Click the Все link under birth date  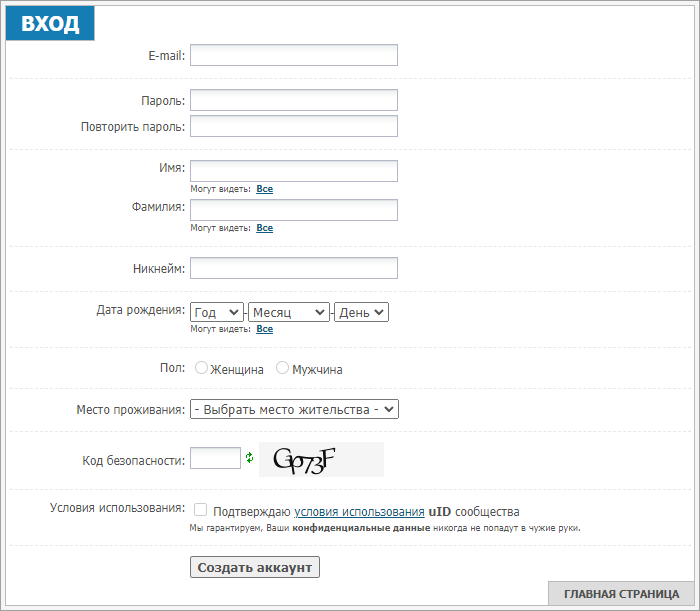point(265,329)
